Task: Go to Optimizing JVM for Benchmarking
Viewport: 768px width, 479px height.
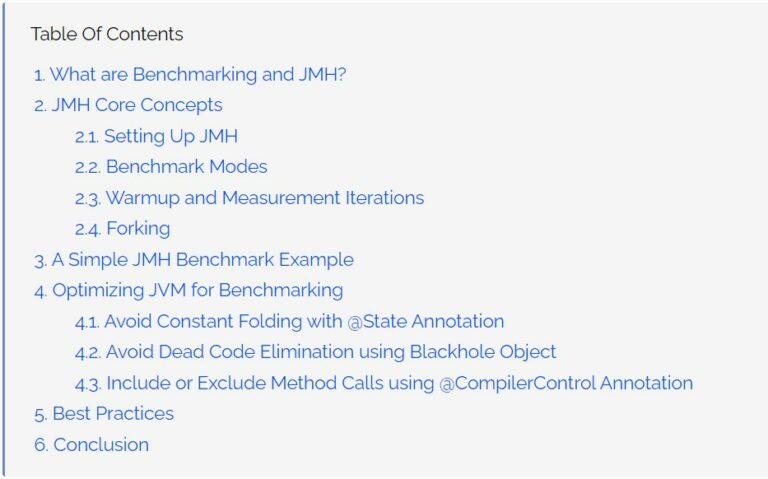Action: (x=189, y=290)
